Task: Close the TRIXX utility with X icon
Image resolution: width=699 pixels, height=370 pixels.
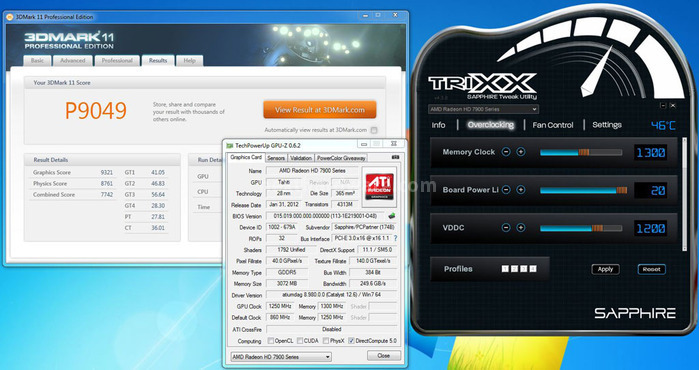Action: (673, 106)
